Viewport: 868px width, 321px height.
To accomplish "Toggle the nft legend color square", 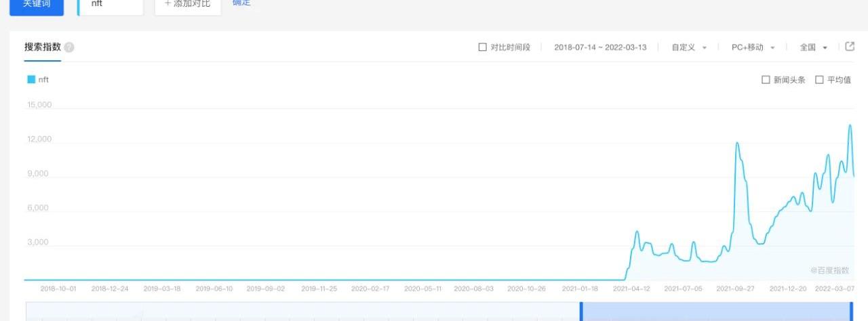I will point(31,79).
